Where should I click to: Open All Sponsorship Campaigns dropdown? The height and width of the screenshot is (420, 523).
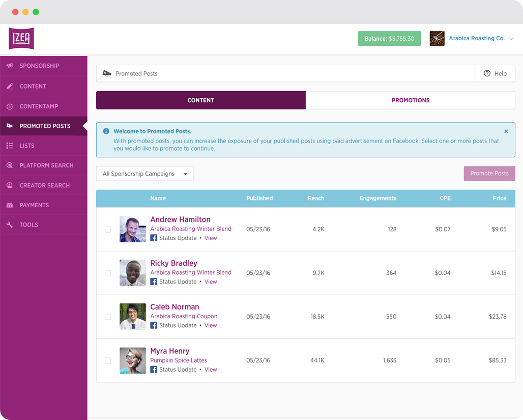(x=144, y=174)
